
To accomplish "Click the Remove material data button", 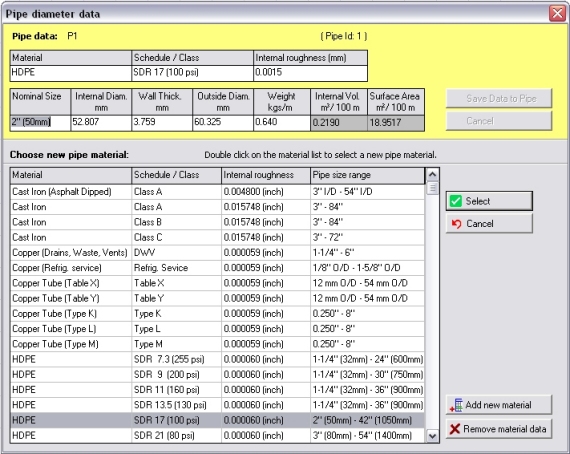I will tap(499, 429).
